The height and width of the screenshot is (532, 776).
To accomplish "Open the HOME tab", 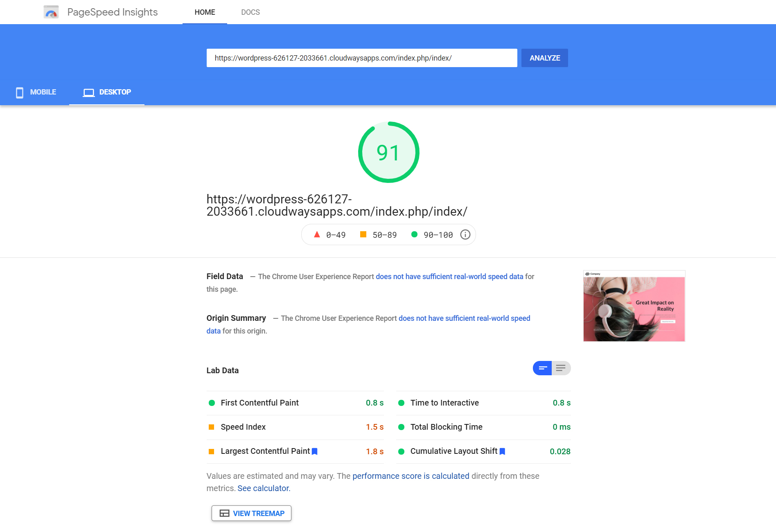I will click(205, 12).
